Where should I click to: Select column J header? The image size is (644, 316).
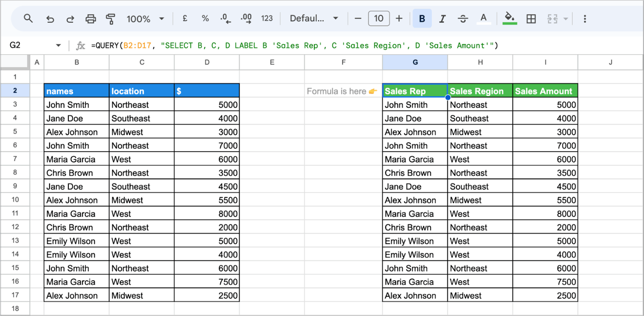coord(611,62)
